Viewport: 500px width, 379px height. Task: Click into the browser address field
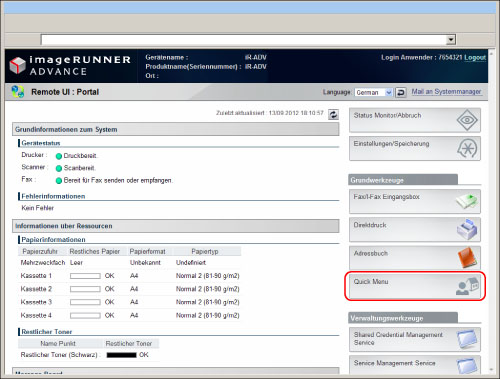[243, 40]
